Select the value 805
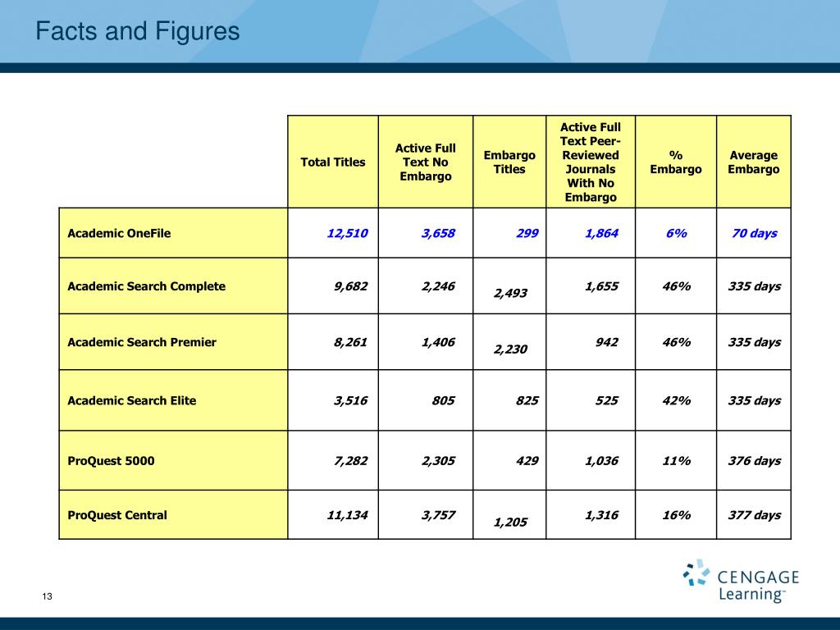840x630 pixels. [x=443, y=400]
